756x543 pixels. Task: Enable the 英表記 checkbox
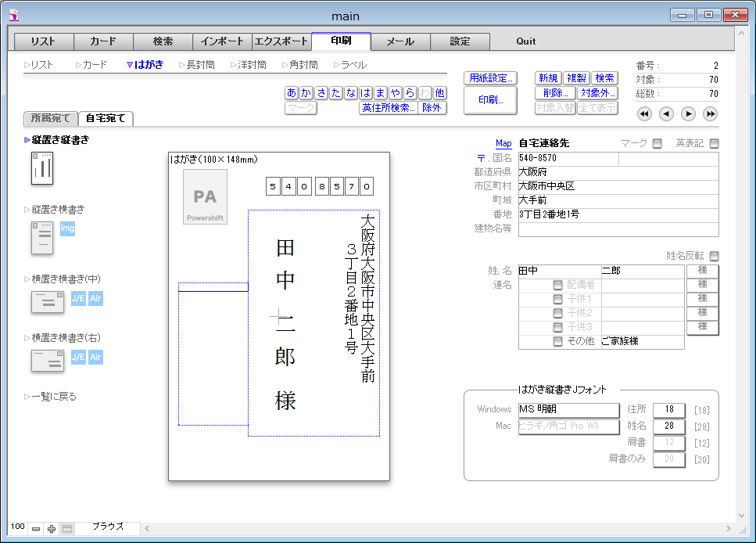[714, 143]
